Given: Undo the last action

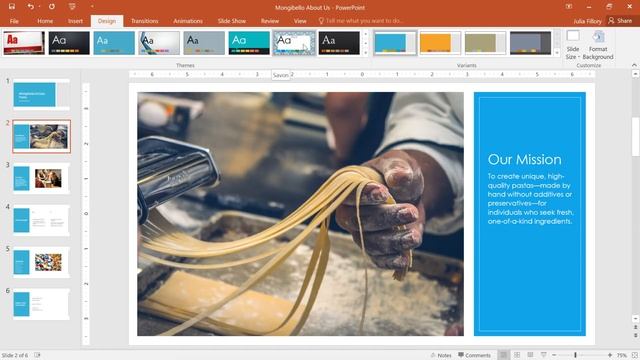Looking at the screenshot, I should 30,7.
